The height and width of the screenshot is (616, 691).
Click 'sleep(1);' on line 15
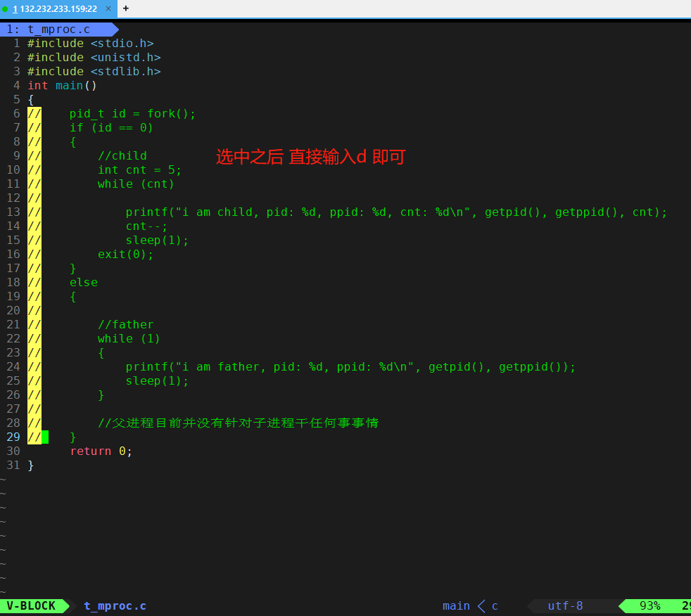157,240
